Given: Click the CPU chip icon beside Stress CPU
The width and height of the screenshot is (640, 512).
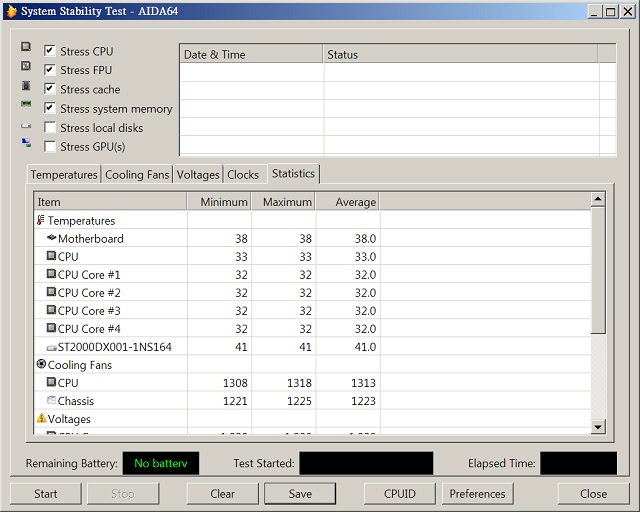Looking at the screenshot, I should point(26,47).
